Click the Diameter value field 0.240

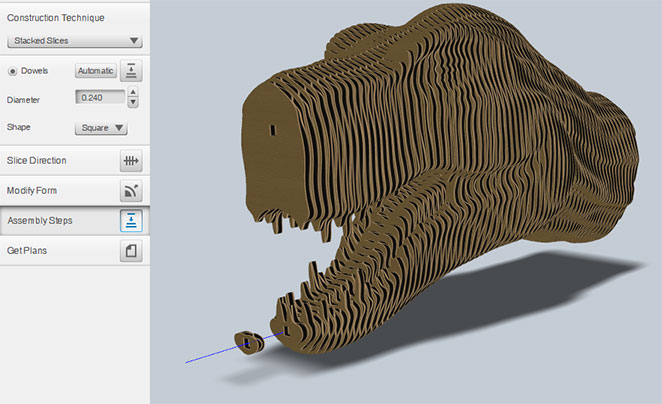point(100,97)
